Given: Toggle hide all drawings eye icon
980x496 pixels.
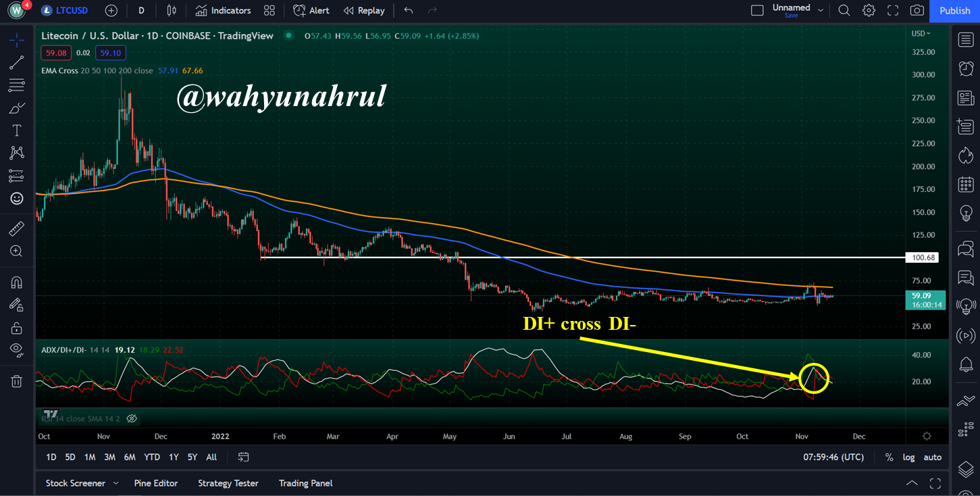Looking at the screenshot, I should click(17, 349).
